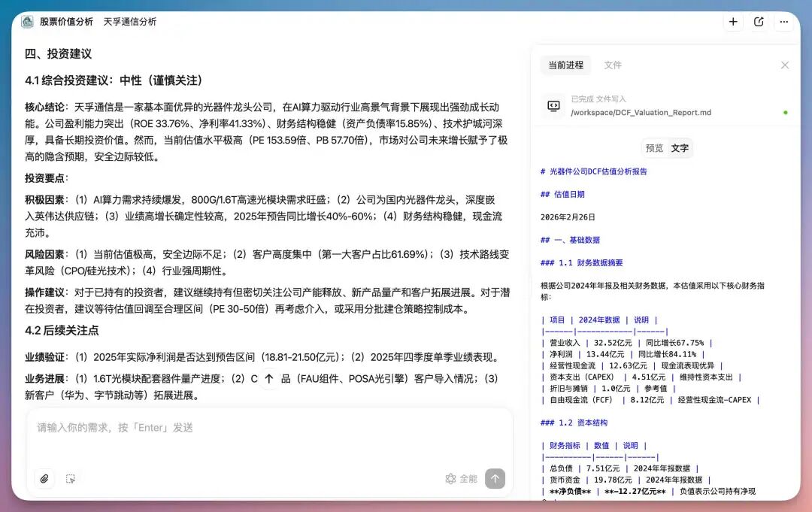812x512 pixels.
Task: Keep 文字 mode selected in the view toggle
Action: pos(679,148)
